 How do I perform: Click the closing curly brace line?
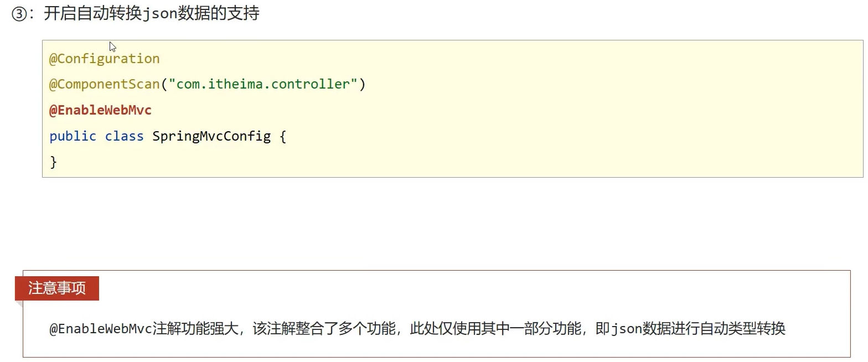[54, 162]
